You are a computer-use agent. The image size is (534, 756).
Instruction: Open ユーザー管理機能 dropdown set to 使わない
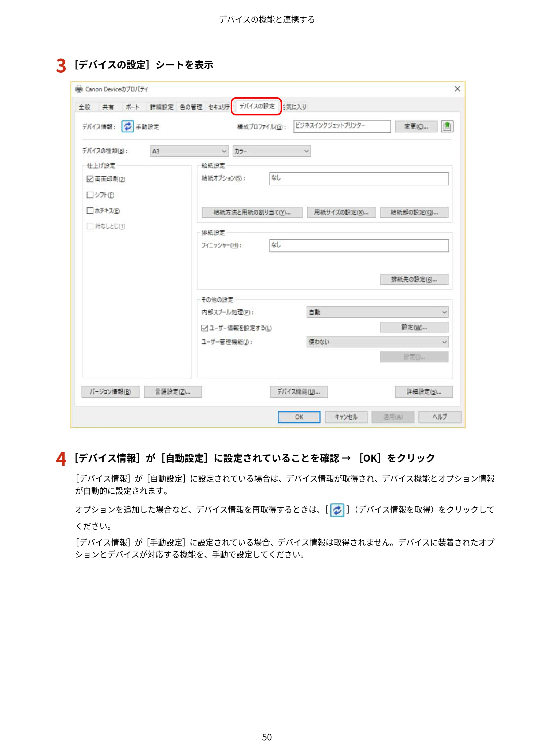(377, 342)
